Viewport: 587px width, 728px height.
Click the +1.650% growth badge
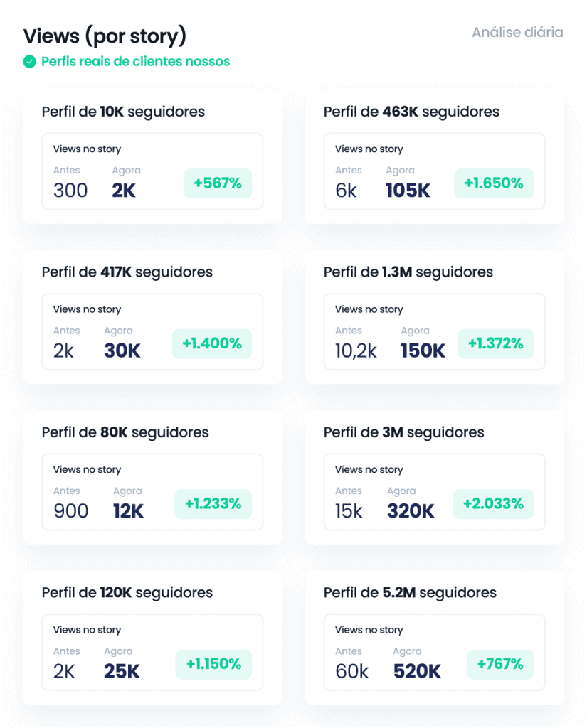click(494, 183)
